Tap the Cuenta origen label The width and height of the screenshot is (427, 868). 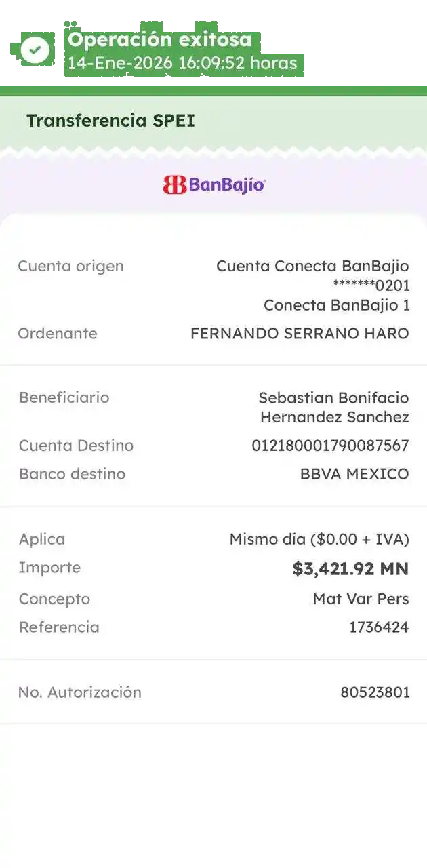(70, 266)
